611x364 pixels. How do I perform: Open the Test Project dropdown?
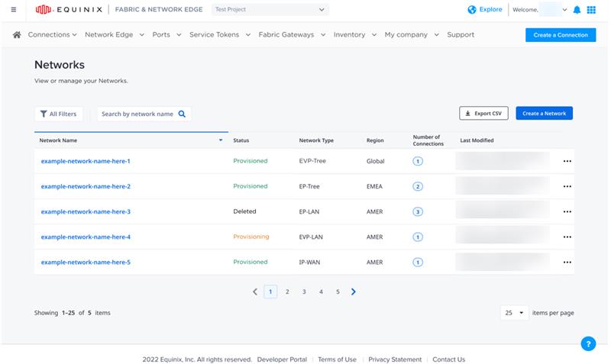270,9
